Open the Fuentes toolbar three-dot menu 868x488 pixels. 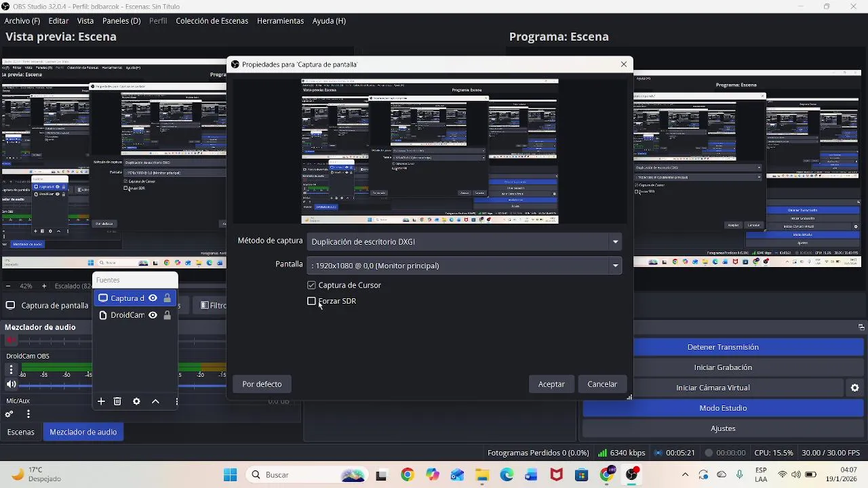tap(176, 401)
